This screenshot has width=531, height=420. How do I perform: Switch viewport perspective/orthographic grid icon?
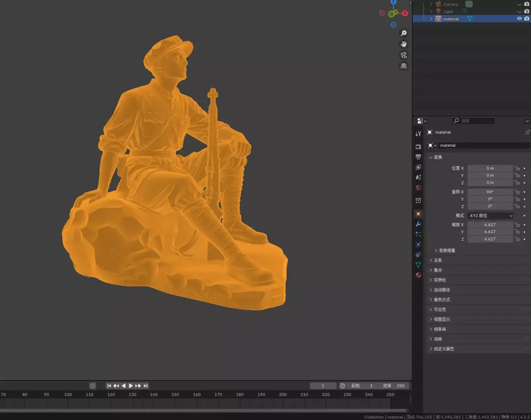point(404,66)
